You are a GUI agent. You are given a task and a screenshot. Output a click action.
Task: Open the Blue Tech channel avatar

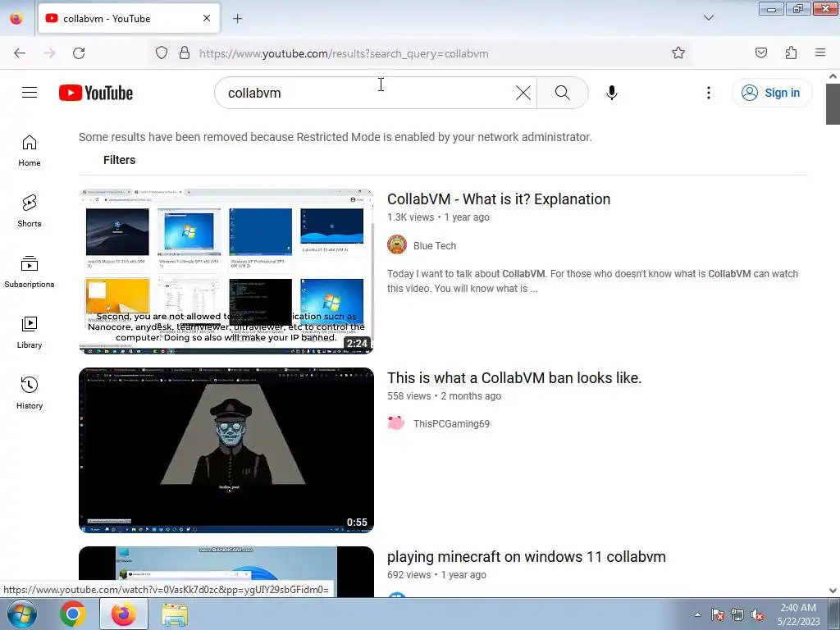pos(397,244)
